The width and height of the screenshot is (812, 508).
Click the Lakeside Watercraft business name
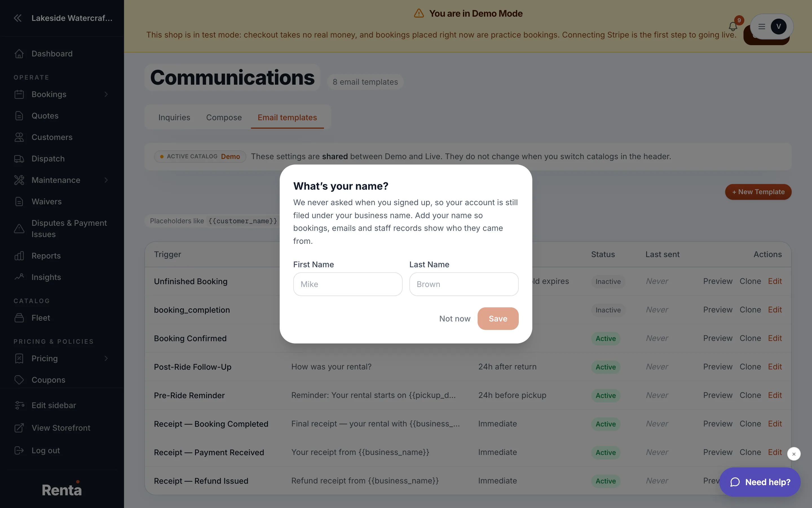72,18
